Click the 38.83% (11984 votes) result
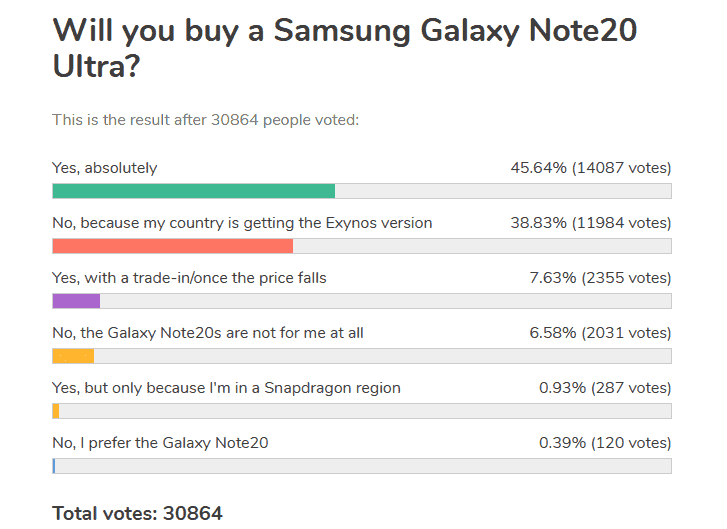The height and width of the screenshot is (529, 727). pos(591,223)
